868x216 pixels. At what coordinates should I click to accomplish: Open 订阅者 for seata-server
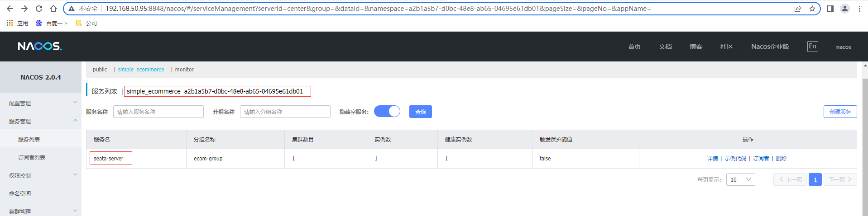[x=761, y=159]
